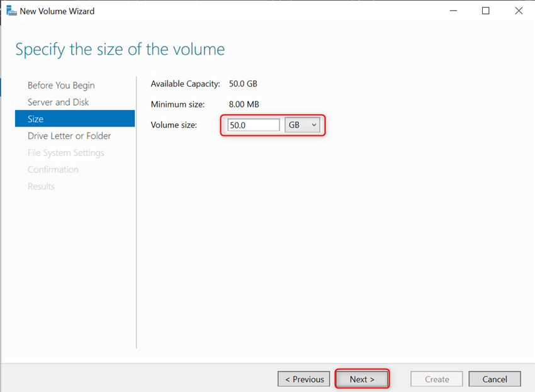Cancel the New Volume Wizard
Viewport: 535px width, 392px height.
pyautogui.click(x=495, y=379)
